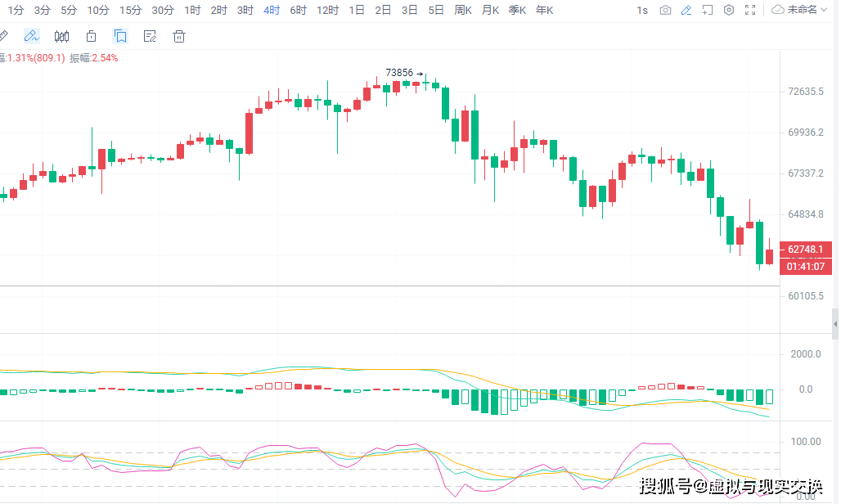Select the 年K period button
Image resolution: width=841 pixels, height=504 pixels.
tap(544, 11)
